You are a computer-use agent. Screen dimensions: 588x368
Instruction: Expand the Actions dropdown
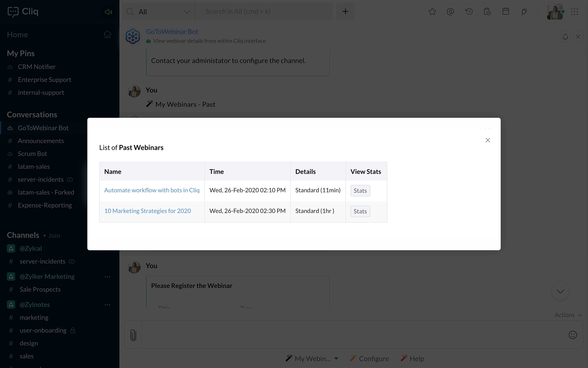(x=568, y=315)
